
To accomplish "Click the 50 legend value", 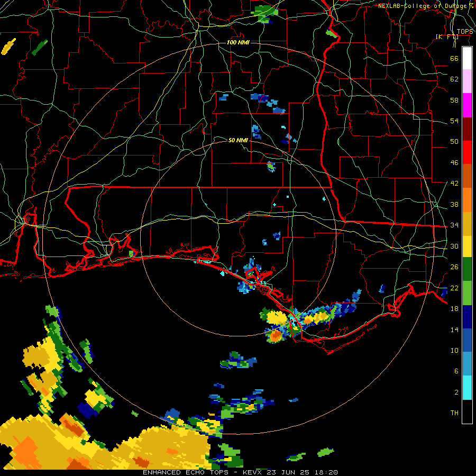I will [x=454, y=141].
